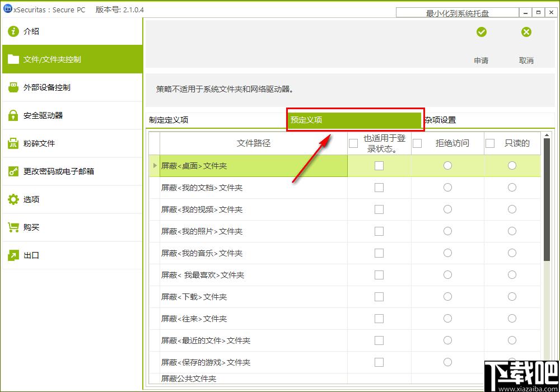Viewport: 560px width, 392px height.
Task: Click the 文件路径 column header
Action: click(x=254, y=143)
